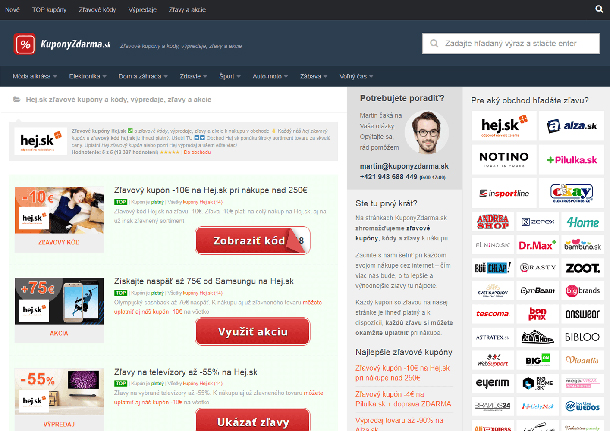Open the Výpredaje menu item
Viewport: 610px width, 431px height.
tap(142, 10)
